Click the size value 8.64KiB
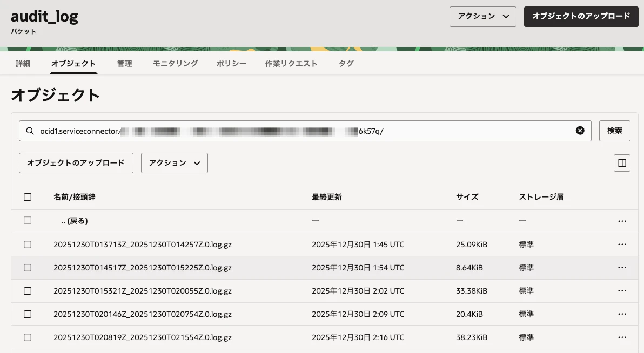 pos(469,268)
